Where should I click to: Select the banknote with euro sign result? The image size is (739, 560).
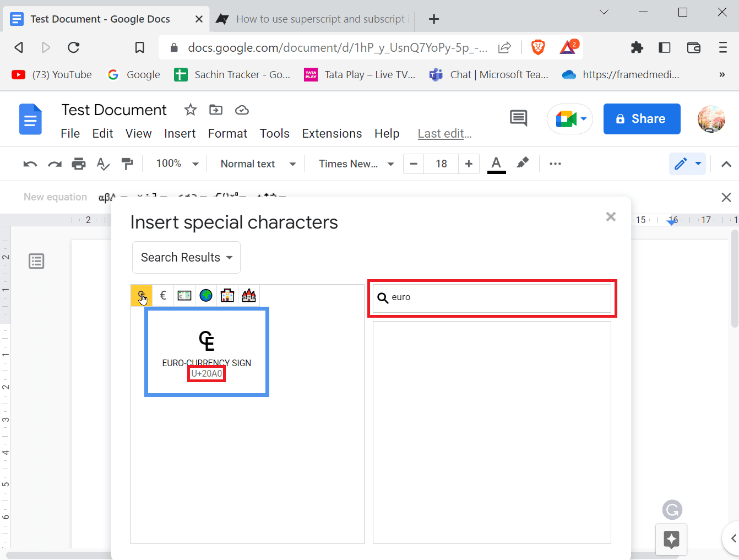point(184,296)
